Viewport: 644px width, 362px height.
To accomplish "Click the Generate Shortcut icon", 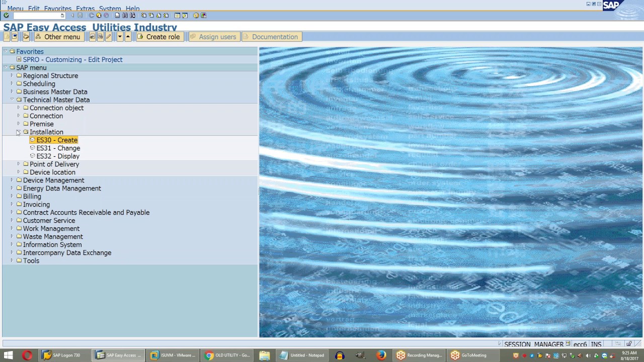I will coord(185,16).
